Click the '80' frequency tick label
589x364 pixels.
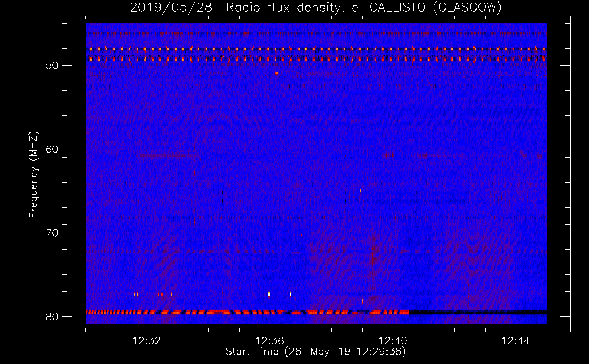pyautogui.click(x=52, y=317)
